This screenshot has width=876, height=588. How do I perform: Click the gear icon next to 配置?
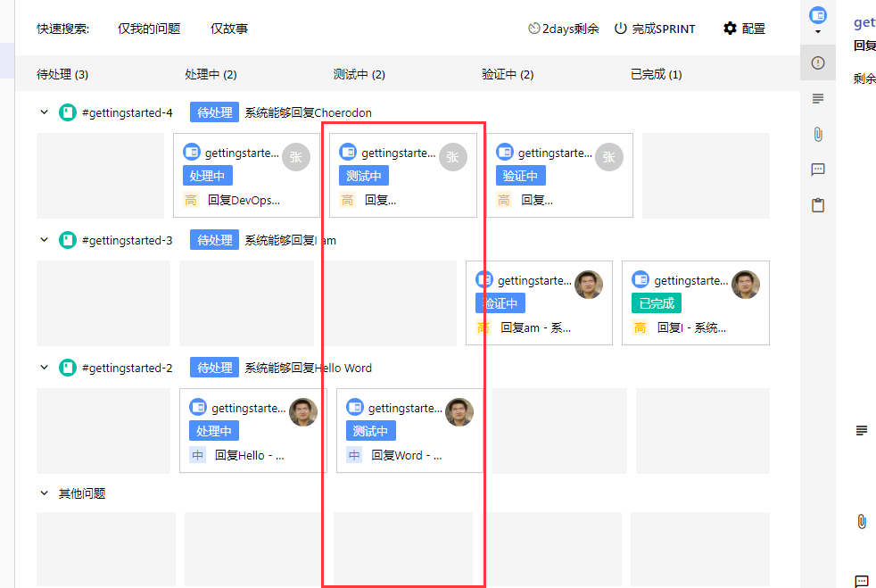pos(730,28)
